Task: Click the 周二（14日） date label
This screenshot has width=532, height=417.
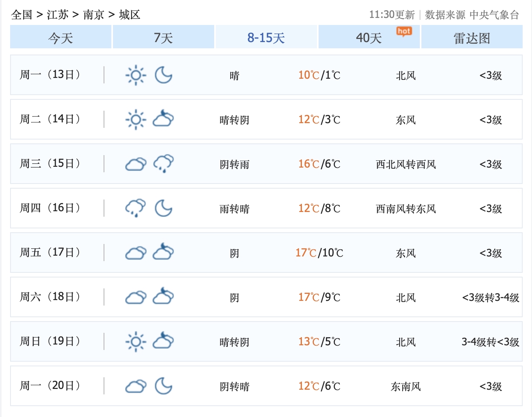Action: (x=50, y=119)
